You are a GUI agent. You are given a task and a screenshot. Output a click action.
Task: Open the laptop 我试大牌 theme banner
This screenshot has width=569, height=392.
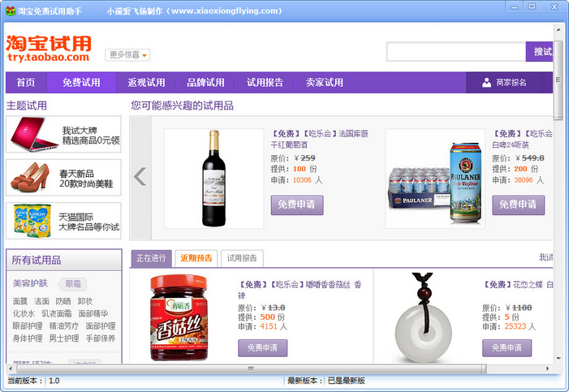63,134
